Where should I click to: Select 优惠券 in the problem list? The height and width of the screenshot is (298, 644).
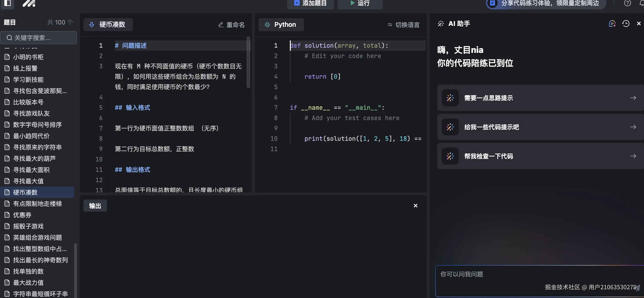point(22,215)
